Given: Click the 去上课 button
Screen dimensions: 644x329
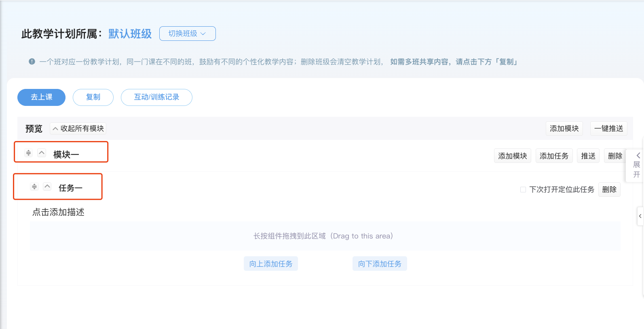Looking at the screenshot, I should 41,97.
